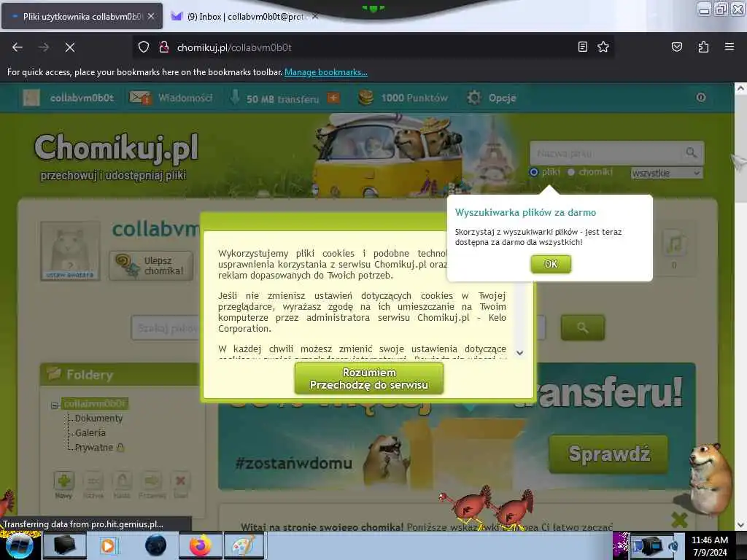Click the info icon in top bar
The width and height of the screenshot is (747, 560).
[x=701, y=97]
